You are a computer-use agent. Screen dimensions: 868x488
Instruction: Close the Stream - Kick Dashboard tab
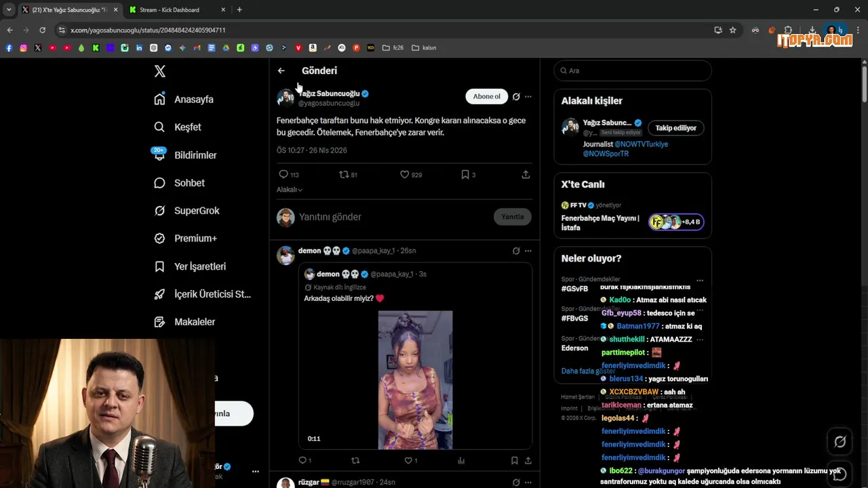point(224,9)
